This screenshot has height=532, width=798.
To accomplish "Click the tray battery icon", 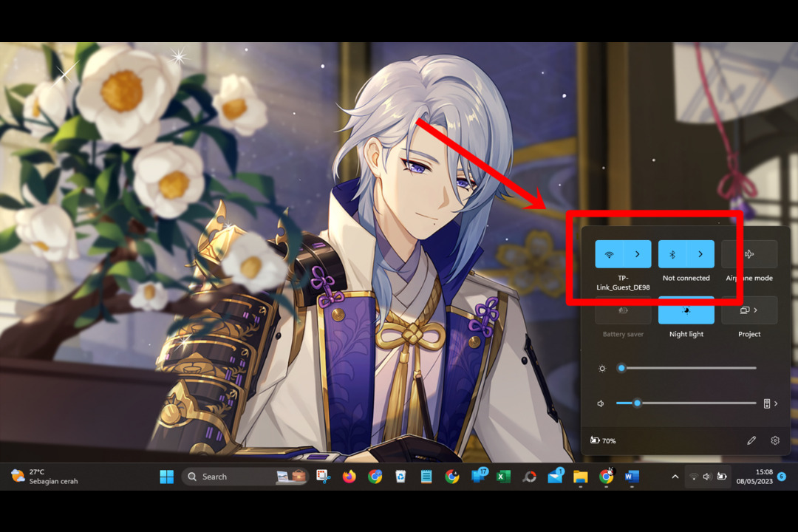I will click(x=722, y=477).
